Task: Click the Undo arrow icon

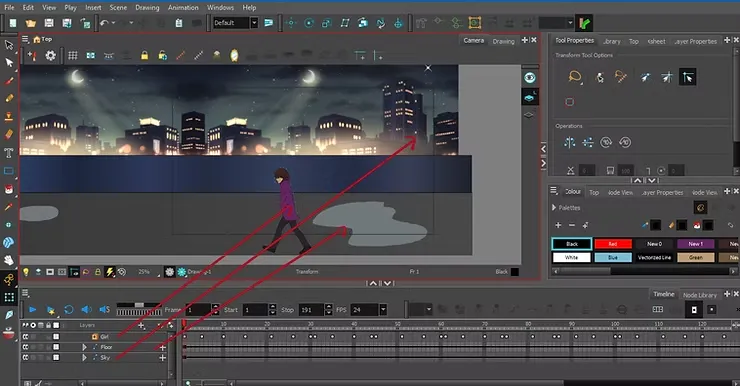Action: point(104,23)
